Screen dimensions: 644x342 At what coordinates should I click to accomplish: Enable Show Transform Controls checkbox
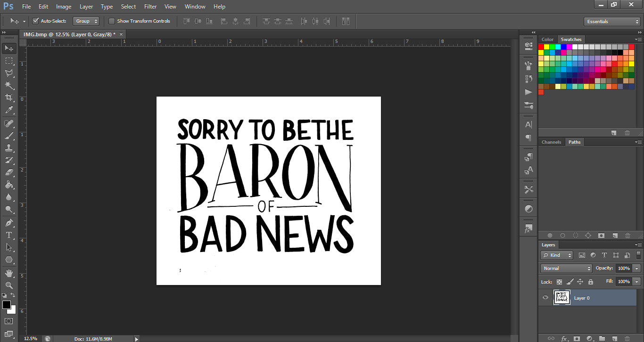click(x=112, y=21)
